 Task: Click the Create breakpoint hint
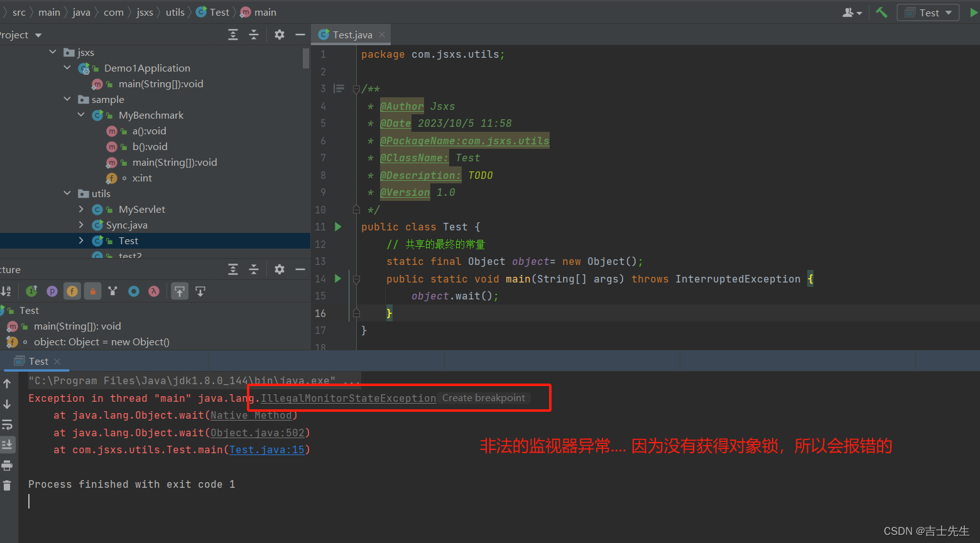pos(484,398)
